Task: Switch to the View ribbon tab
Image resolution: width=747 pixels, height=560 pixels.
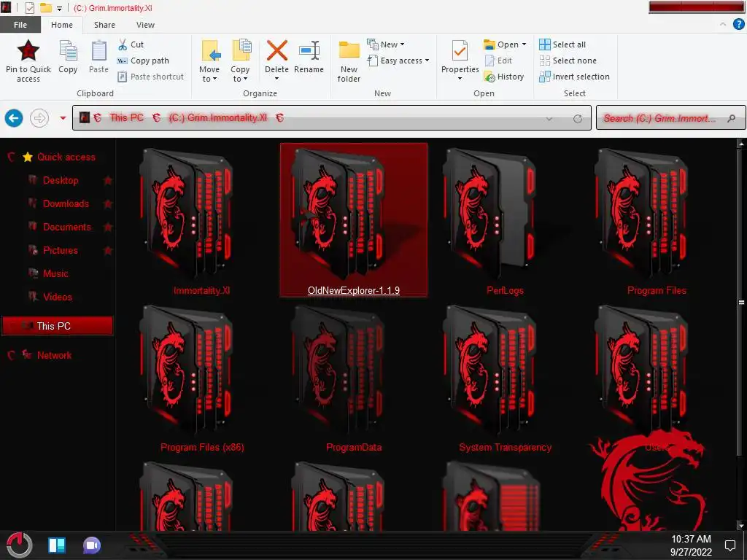Action: [145, 25]
